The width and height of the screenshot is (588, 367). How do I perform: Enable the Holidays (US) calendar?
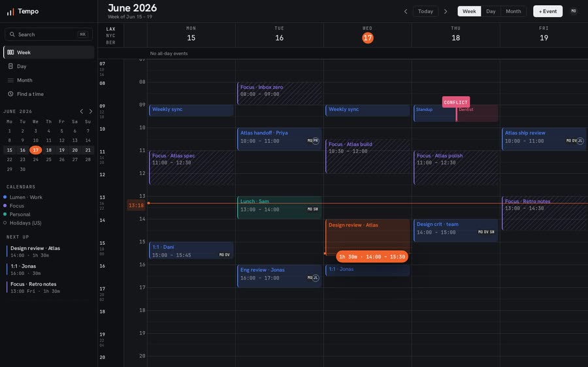5,223
